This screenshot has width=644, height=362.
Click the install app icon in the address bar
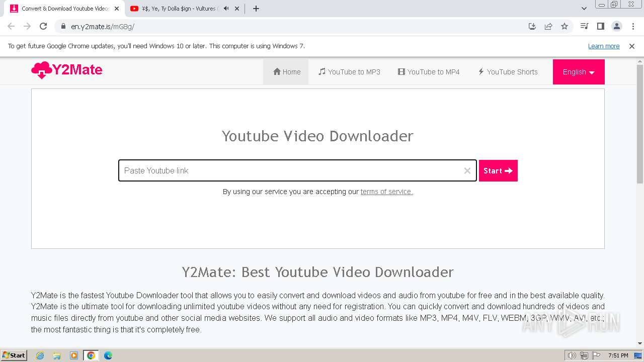click(532, 26)
